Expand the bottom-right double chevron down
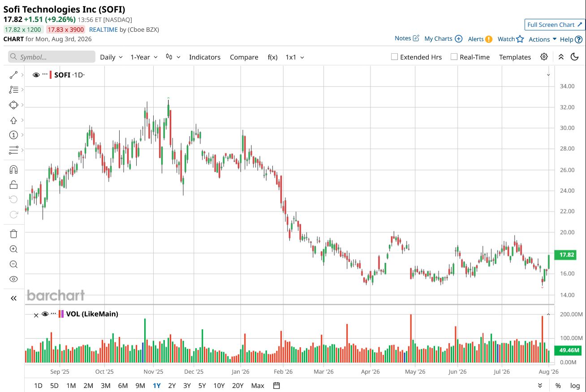The height and width of the screenshot is (392, 586). [x=540, y=386]
